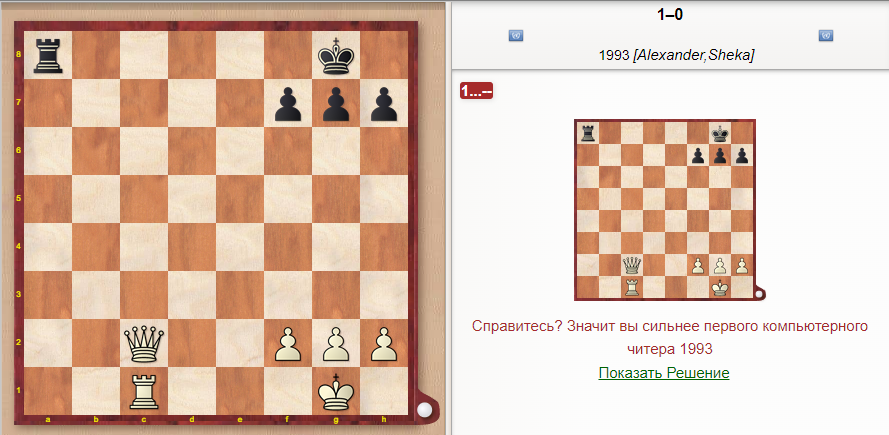Click the 1...– move notation badge
Viewport: 889px width, 435px height.
point(477,91)
